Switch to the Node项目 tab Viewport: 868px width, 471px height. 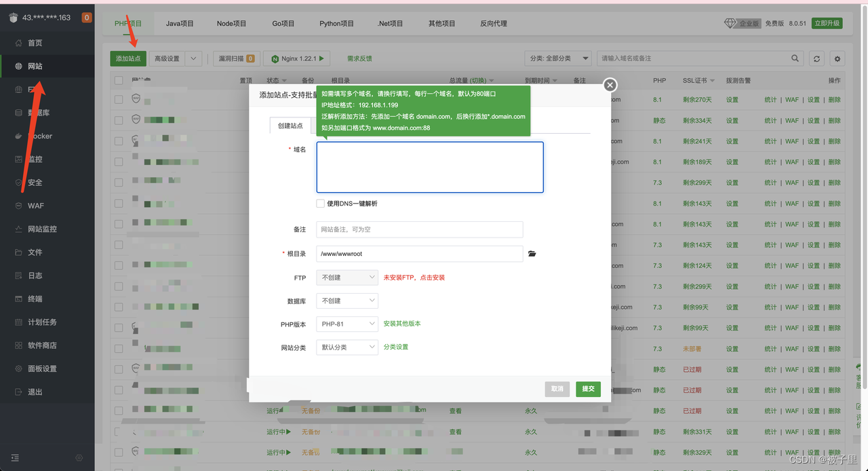[232, 23]
